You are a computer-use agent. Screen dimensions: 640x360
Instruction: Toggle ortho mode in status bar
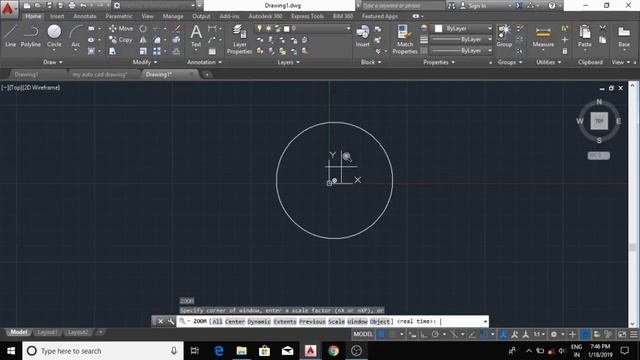(424, 334)
